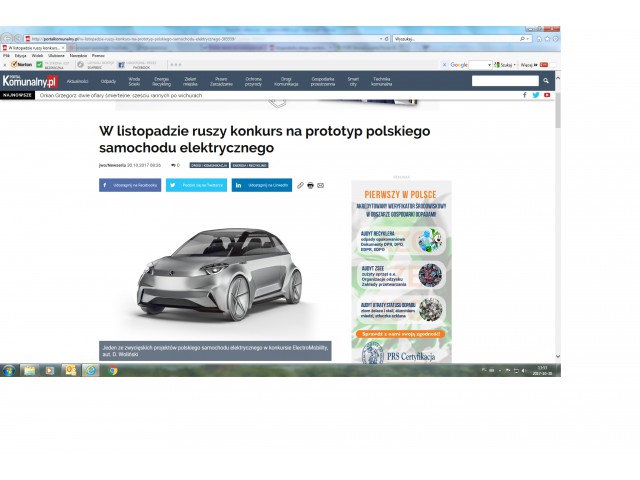
Task: Open the Aktualności navigation item
Action: 78,81
